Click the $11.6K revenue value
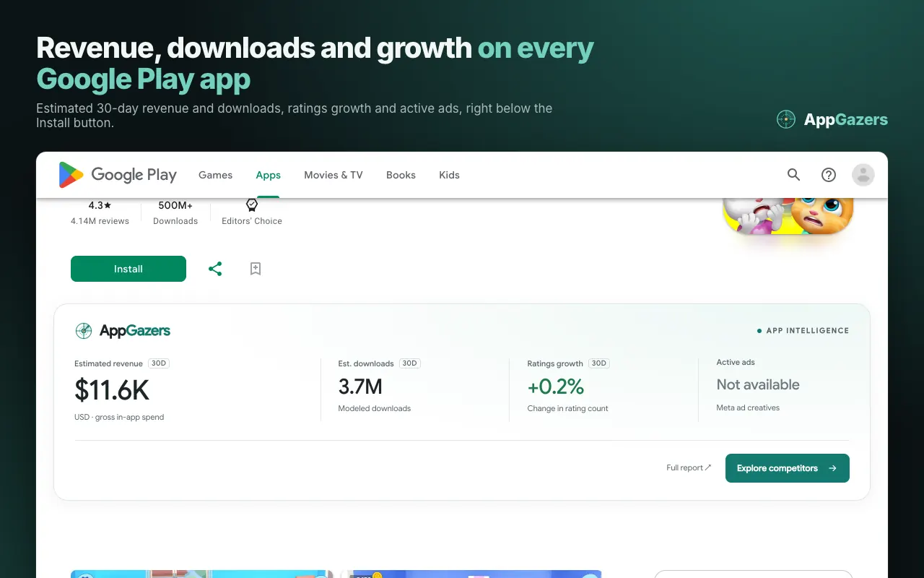Image resolution: width=924 pixels, height=578 pixels. pos(112,390)
